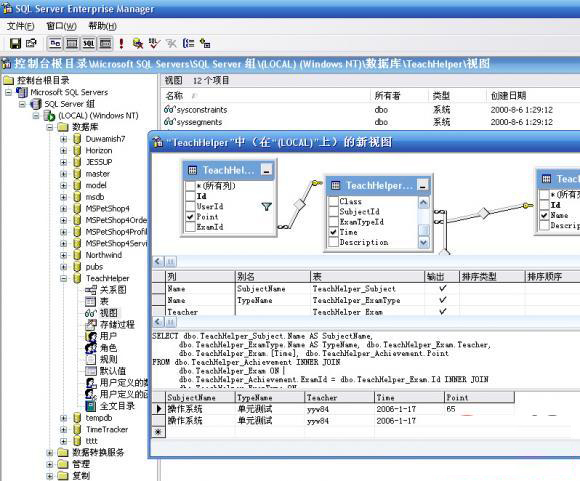Uncheck the Point column checkbox
The image size is (580, 481).
(190, 217)
